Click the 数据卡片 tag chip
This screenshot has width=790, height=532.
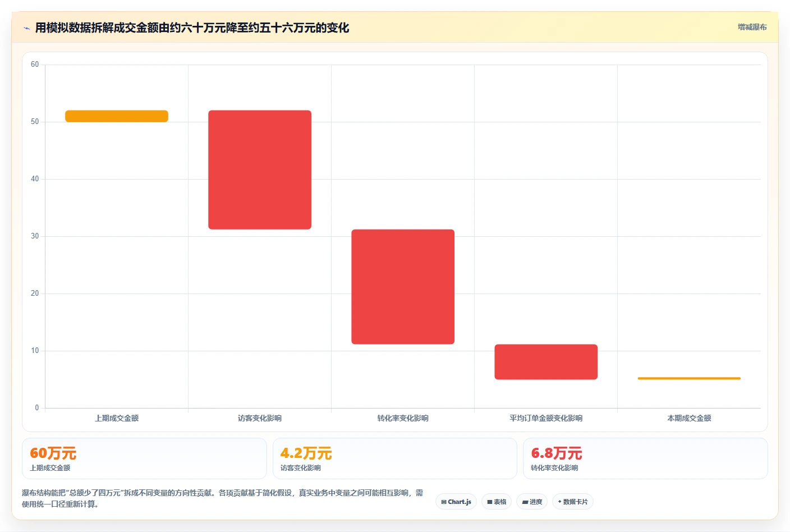pyautogui.click(x=573, y=502)
